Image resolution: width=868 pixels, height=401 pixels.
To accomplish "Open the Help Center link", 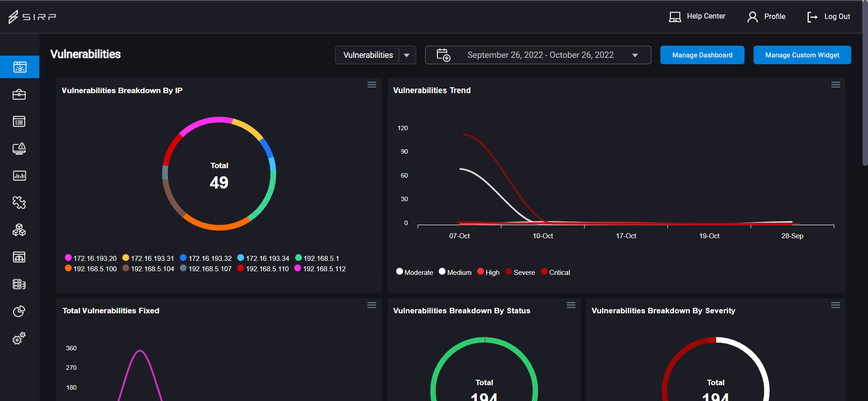I will (x=706, y=16).
